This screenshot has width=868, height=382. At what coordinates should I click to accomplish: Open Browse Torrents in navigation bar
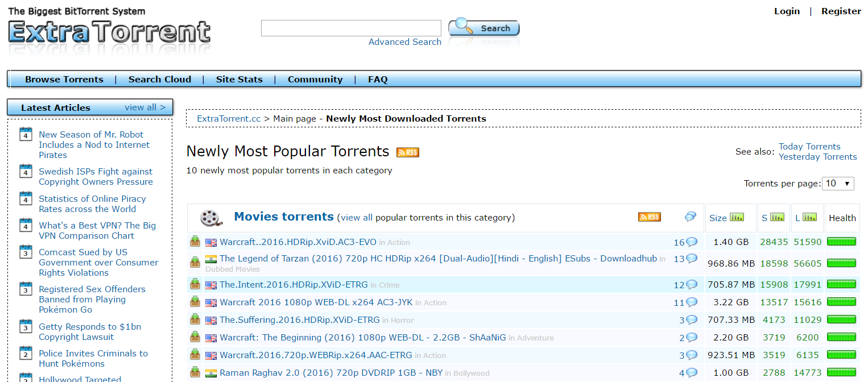pos(64,80)
